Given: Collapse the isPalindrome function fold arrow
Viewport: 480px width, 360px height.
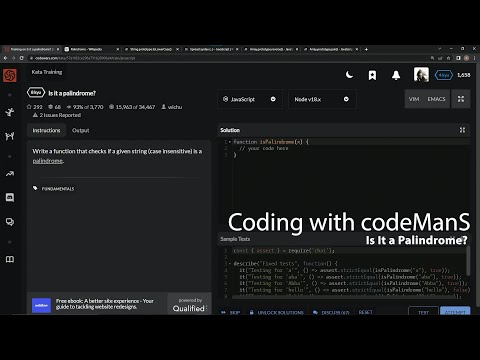Looking at the screenshot, I should tap(230, 142).
